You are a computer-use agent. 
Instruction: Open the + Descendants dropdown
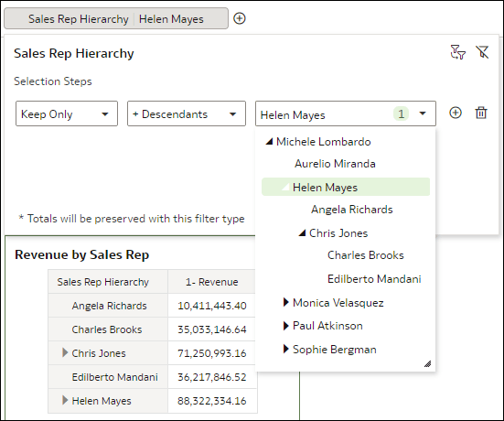[187, 113]
